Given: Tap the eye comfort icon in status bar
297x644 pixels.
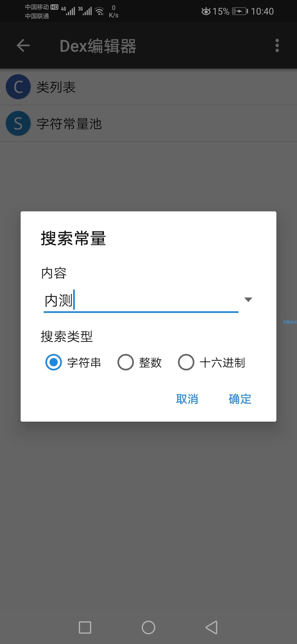Looking at the screenshot, I should pyautogui.click(x=206, y=11).
